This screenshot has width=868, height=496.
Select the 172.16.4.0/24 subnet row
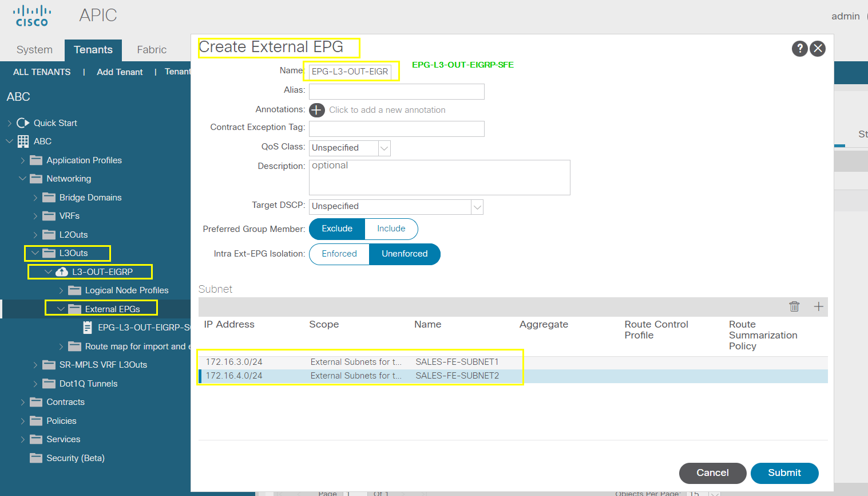point(513,376)
